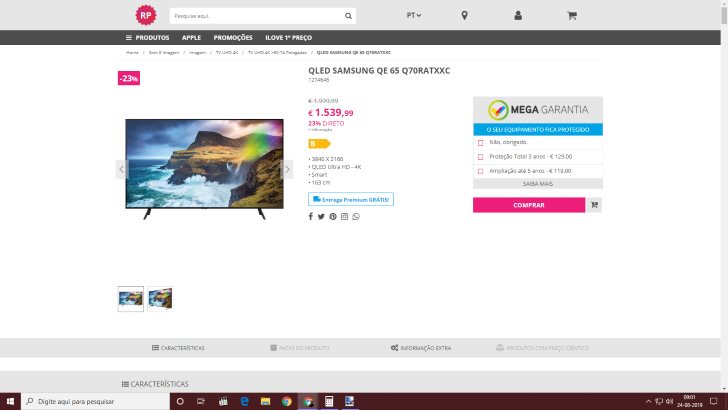The height and width of the screenshot is (410, 728).
Task: Share product on Pinterest
Action: click(x=333, y=216)
